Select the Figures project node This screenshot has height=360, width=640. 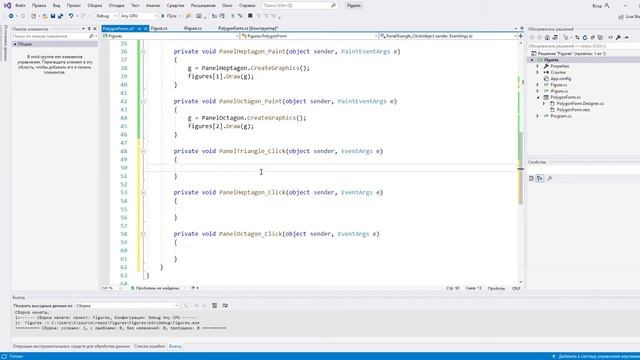pos(551,60)
